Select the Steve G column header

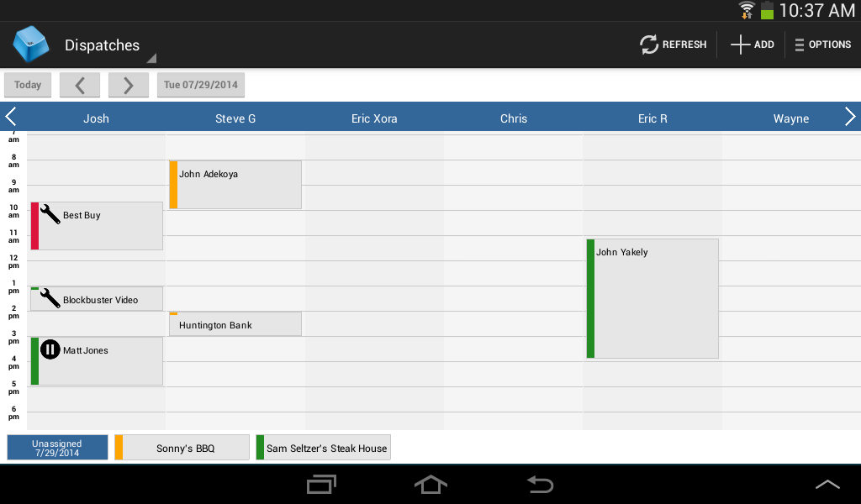click(x=235, y=118)
